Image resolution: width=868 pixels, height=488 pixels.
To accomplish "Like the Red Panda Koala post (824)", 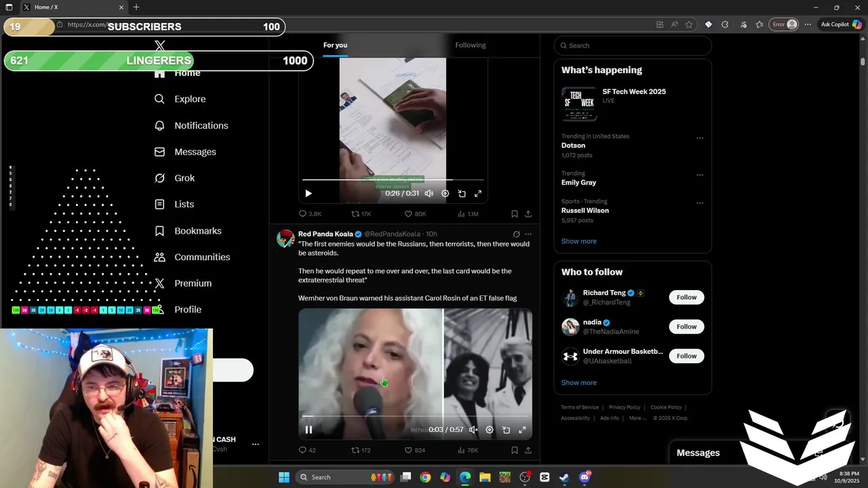I will 414,450.
